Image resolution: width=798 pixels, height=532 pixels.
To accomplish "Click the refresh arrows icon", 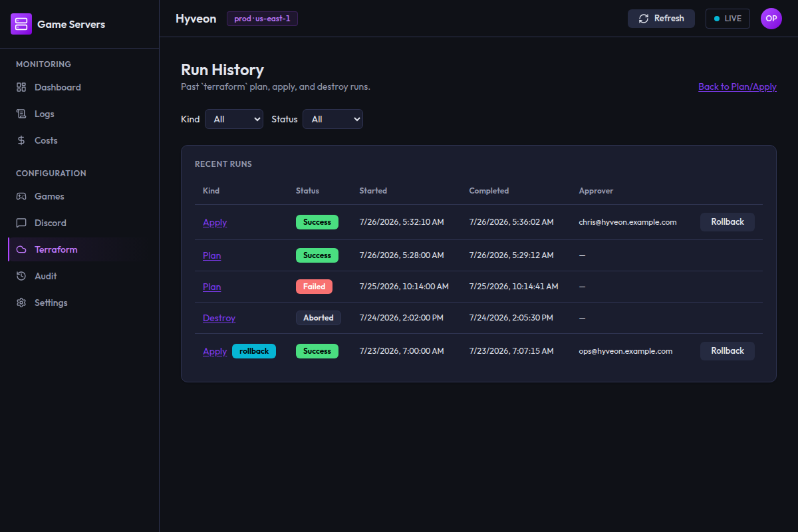I will click(x=644, y=19).
